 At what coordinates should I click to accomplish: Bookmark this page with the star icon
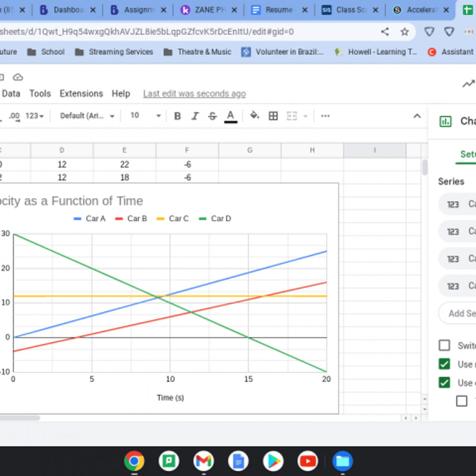click(x=404, y=31)
